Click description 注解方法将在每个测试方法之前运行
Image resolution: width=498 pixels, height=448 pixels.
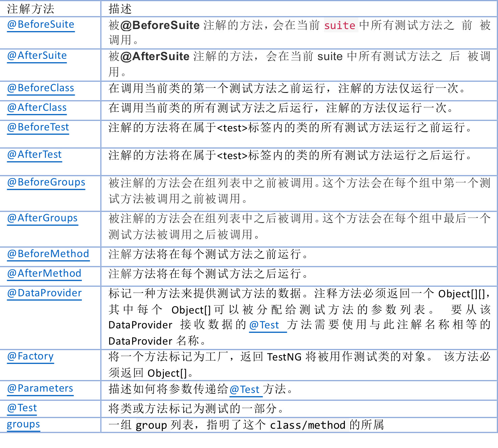(209, 254)
